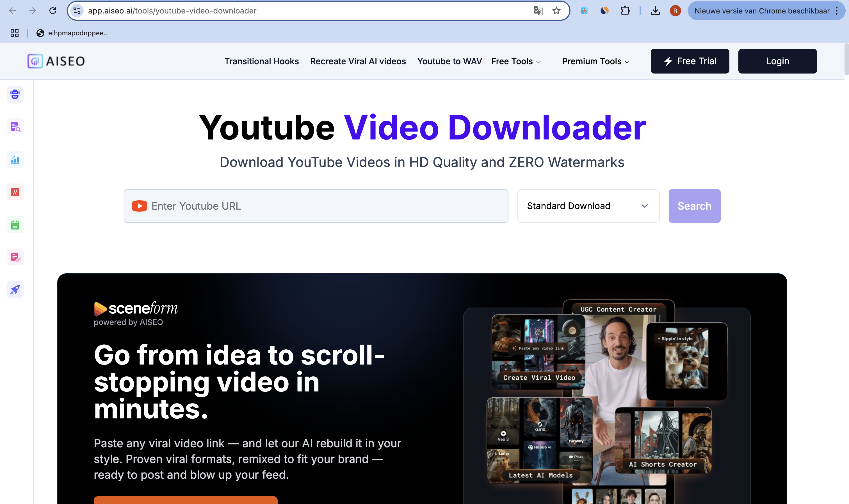Click the translate page icon
Screen dimensions: 849x504
coord(538,11)
